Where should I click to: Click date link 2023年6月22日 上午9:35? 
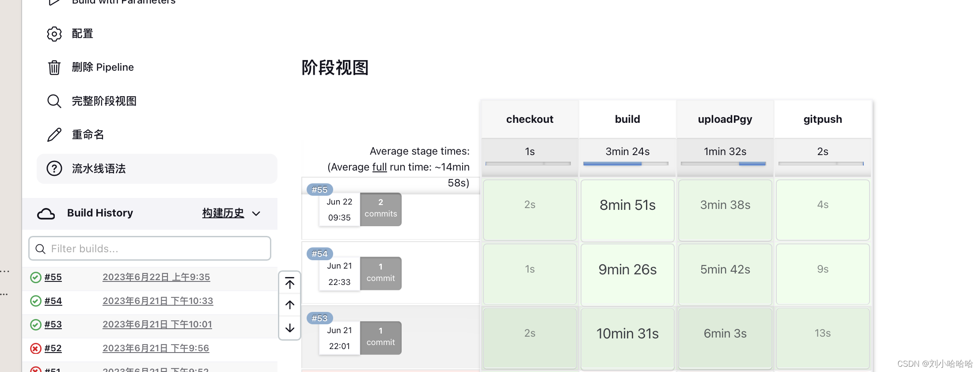[156, 277]
